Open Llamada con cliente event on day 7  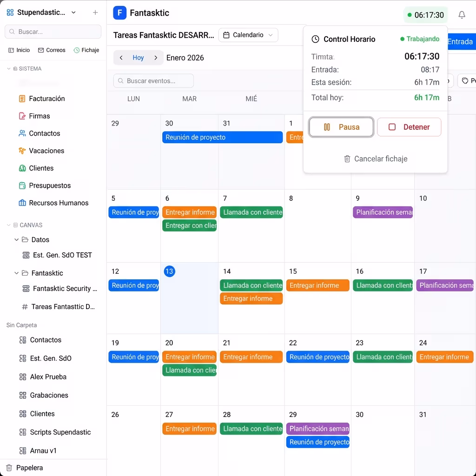(x=251, y=212)
